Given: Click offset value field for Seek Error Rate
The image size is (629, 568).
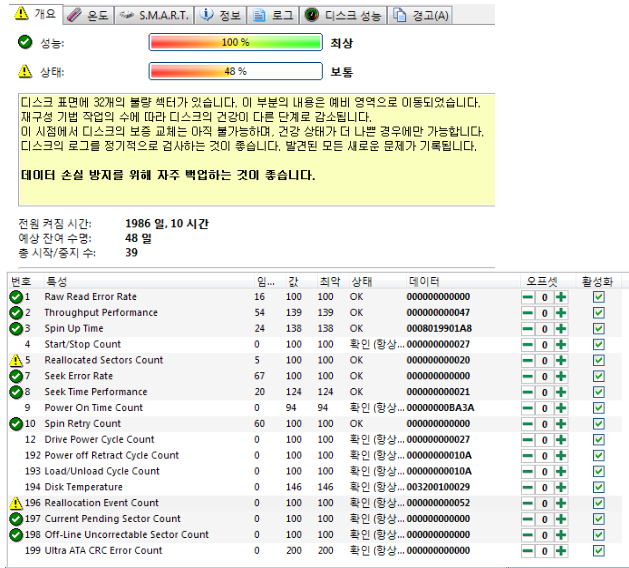Looking at the screenshot, I should tap(544, 376).
